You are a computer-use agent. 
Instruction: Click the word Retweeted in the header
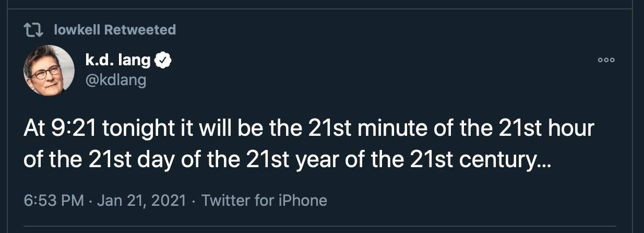(140, 30)
